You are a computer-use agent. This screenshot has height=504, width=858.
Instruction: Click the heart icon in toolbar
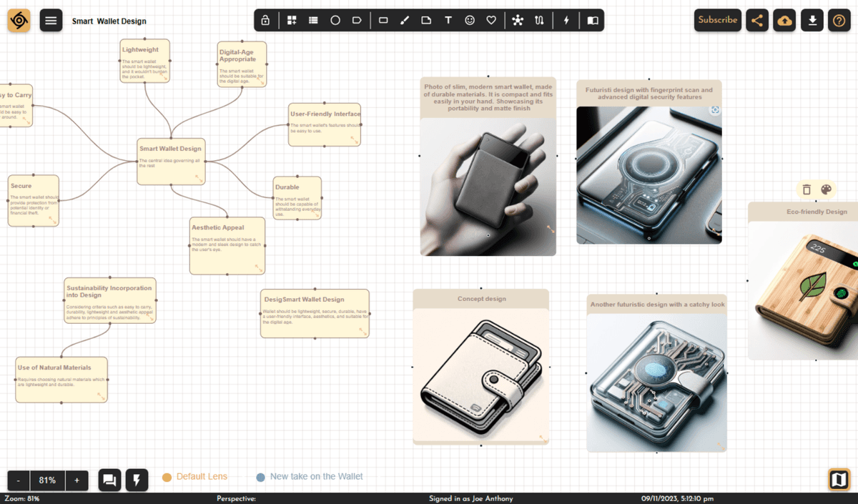pyautogui.click(x=491, y=21)
